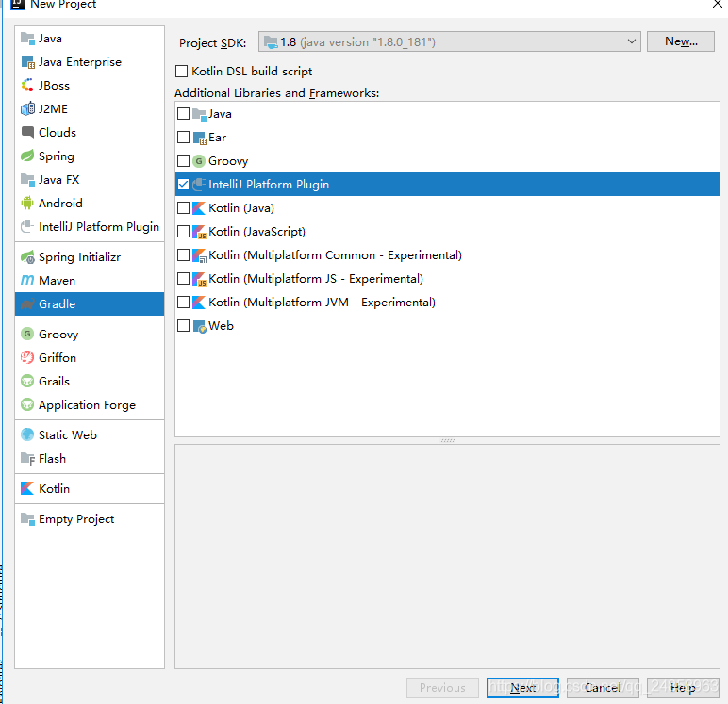Click the Web framework icon in list

[x=200, y=326]
